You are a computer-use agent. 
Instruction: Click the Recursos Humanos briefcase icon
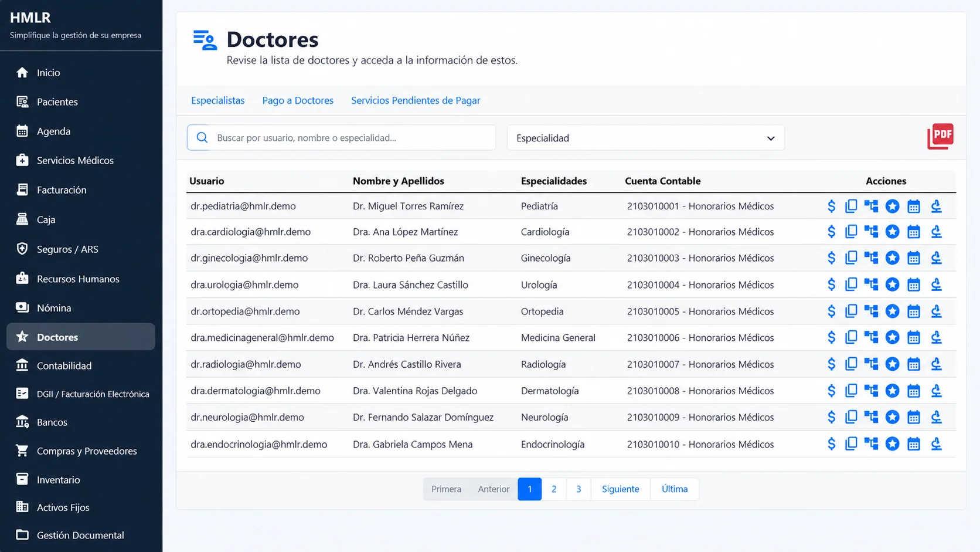(22, 278)
